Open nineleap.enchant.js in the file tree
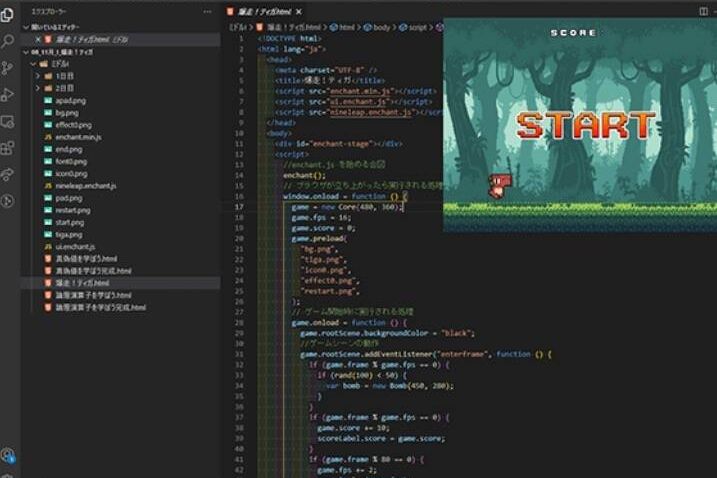 tap(86, 186)
